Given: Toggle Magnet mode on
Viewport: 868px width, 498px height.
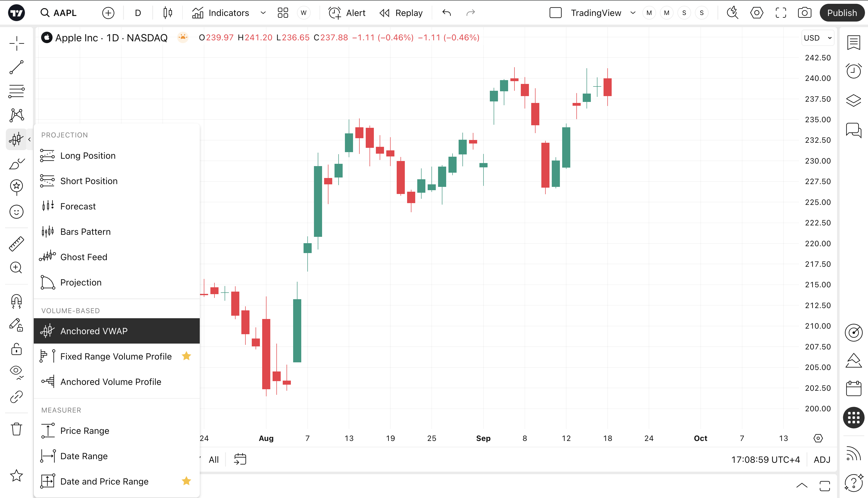Looking at the screenshot, I should pyautogui.click(x=16, y=301).
